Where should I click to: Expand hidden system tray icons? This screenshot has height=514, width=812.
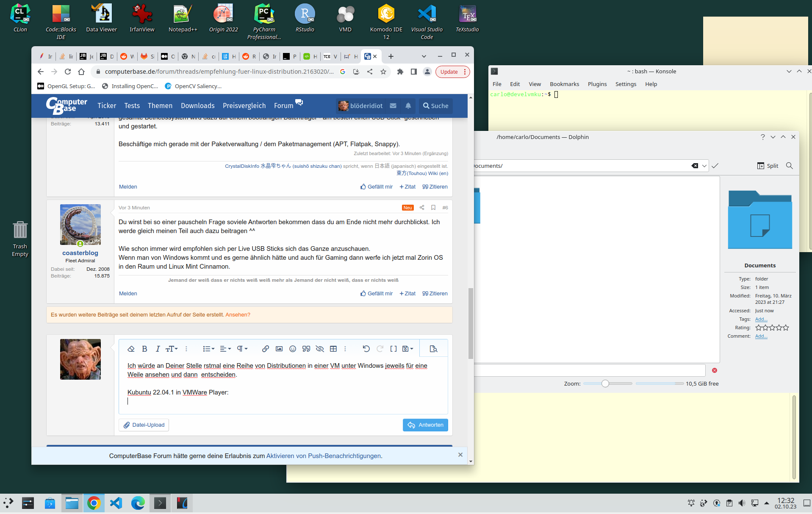767,503
